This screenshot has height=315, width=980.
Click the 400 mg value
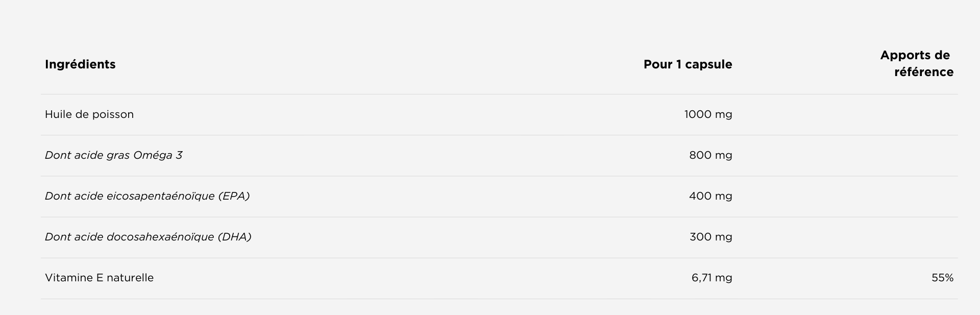(x=710, y=196)
